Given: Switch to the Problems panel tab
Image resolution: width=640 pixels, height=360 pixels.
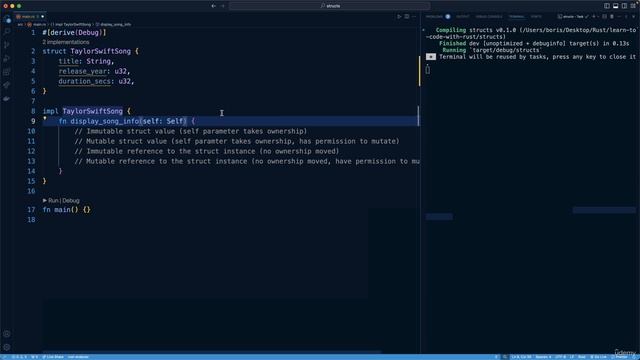Looking at the screenshot, I should [434, 17].
